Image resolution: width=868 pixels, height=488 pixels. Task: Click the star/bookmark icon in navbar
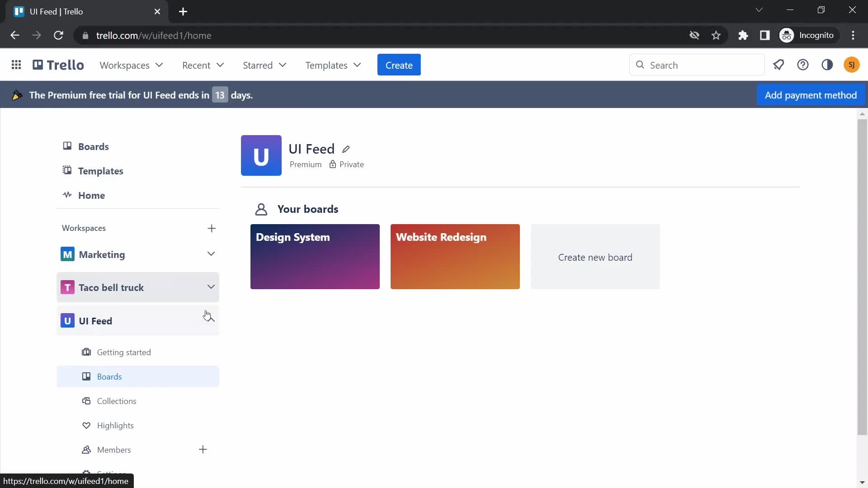(717, 35)
